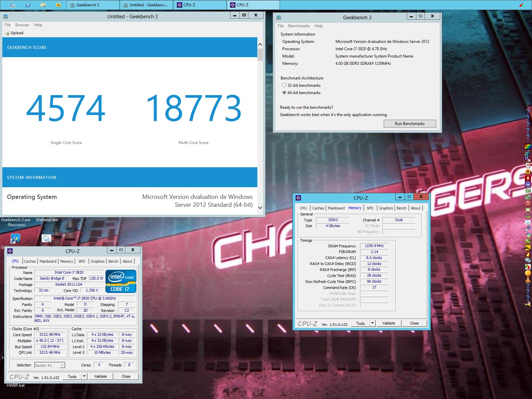Click the gears icon in the sidebar
532x399 pixels.
tap(528, 229)
